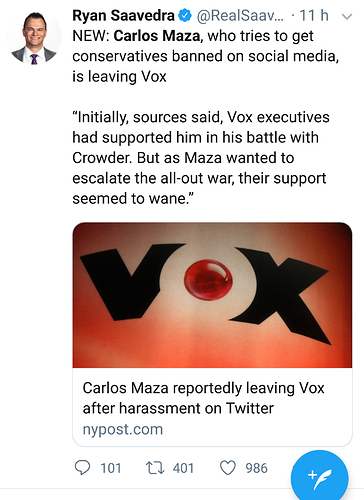This screenshot has width=364, height=500.
Task: View the 401 retweets count
Action: [x=183, y=468]
